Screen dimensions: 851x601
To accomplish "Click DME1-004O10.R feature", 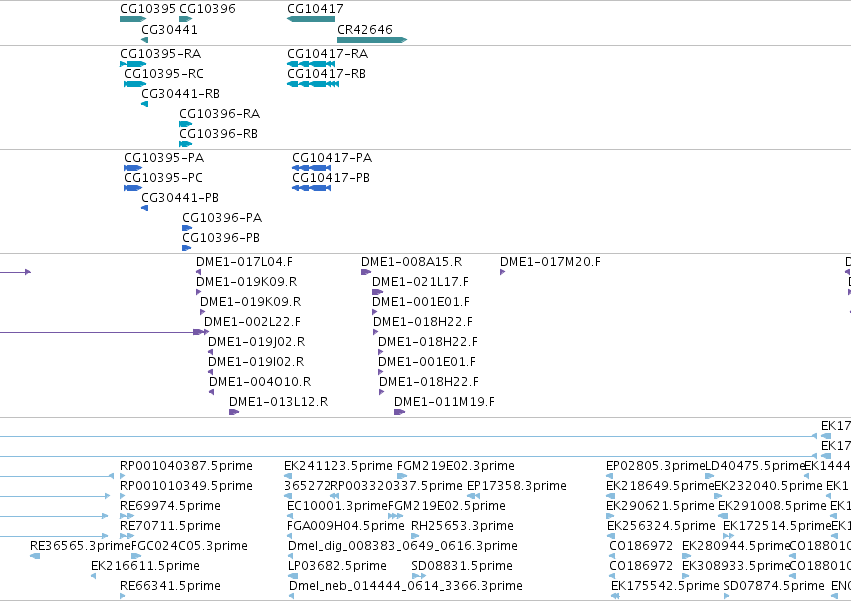I will click(x=212, y=392).
